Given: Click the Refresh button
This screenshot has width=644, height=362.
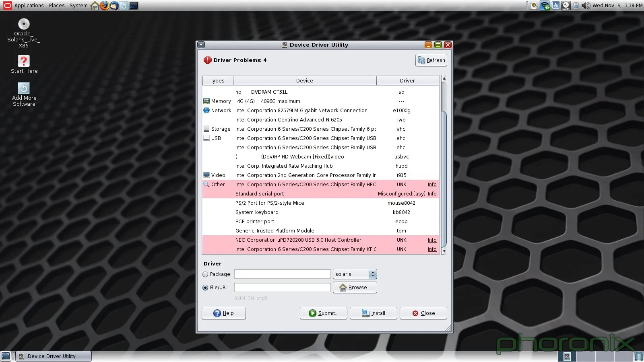Looking at the screenshot, I should click(431, 60).
